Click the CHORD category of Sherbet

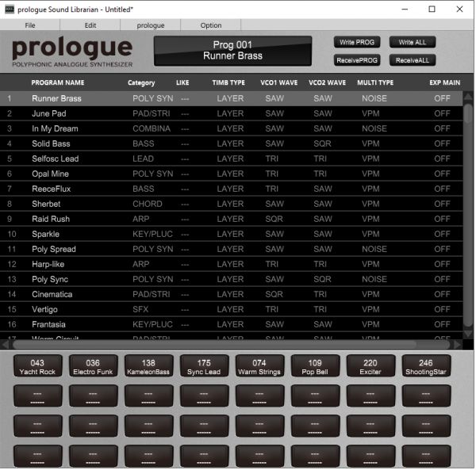[148, 204]
